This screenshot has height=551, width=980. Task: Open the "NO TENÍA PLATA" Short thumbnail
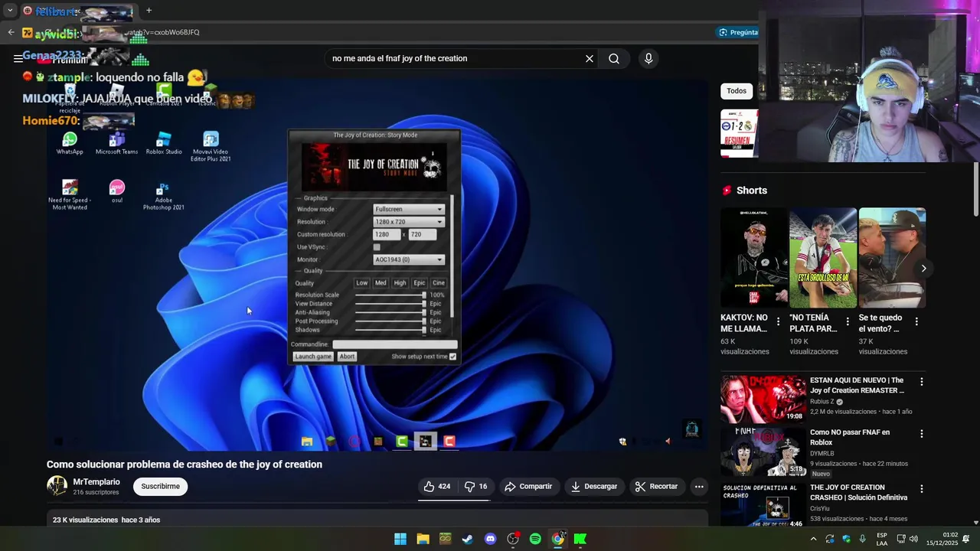823,258
